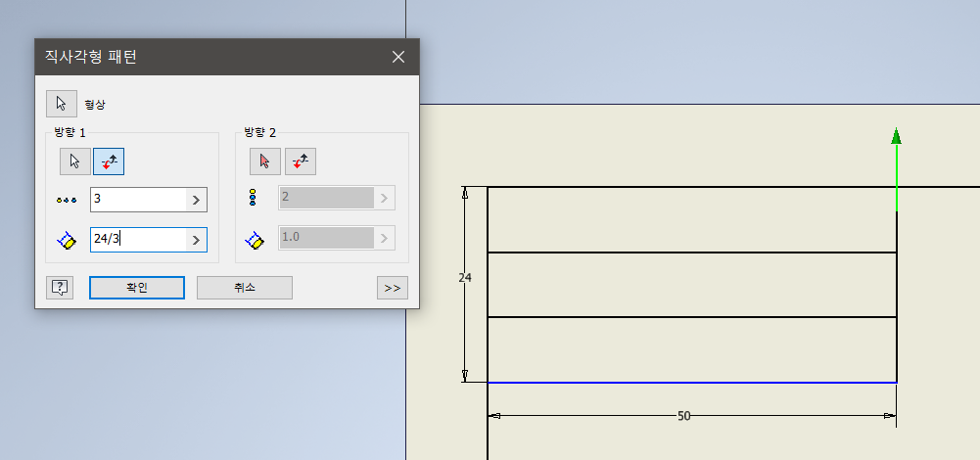
Task: Open the arrow menu beside count 3
Action: 196,200
